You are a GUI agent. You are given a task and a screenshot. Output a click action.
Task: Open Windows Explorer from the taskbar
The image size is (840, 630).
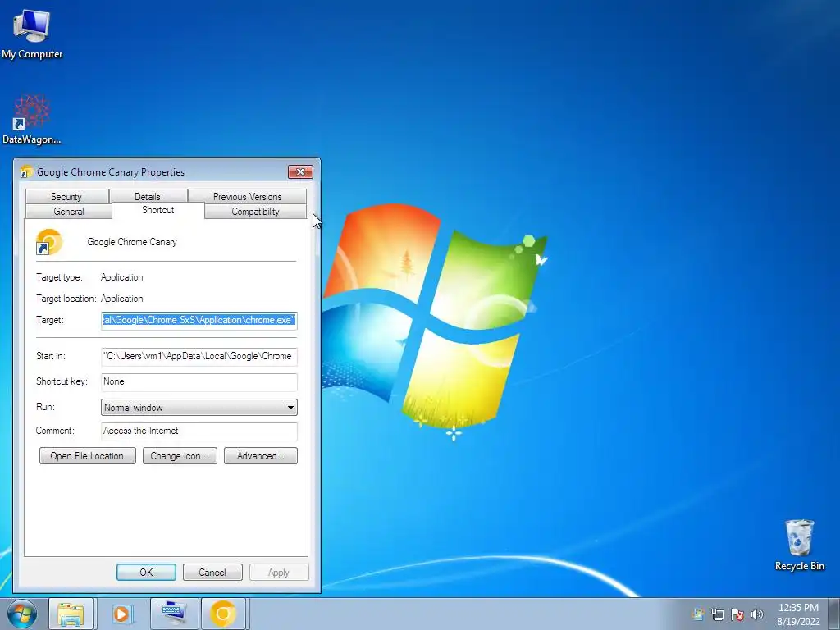click(71, 614)
